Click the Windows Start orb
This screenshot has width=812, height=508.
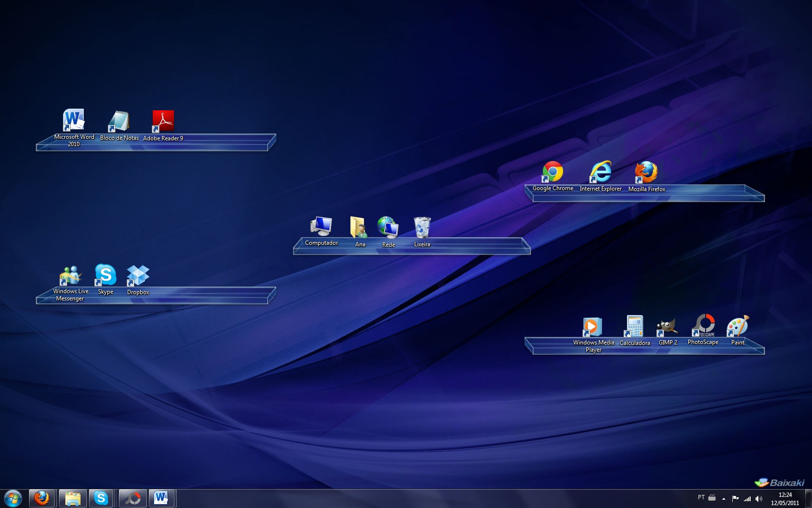coord(13,498)
